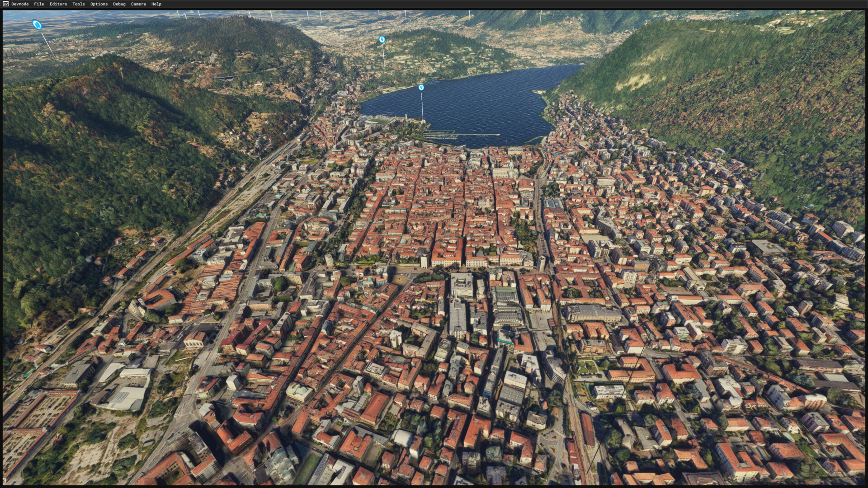Click the green stadium field by the lake

pyautogui.click(x=381, y=122)
